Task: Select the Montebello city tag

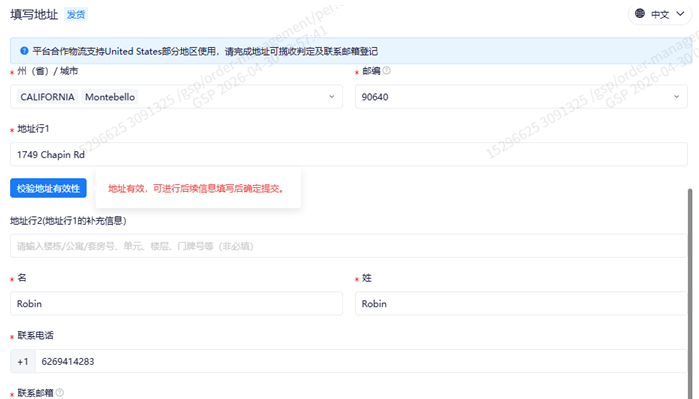Action: tap(110, 97)
